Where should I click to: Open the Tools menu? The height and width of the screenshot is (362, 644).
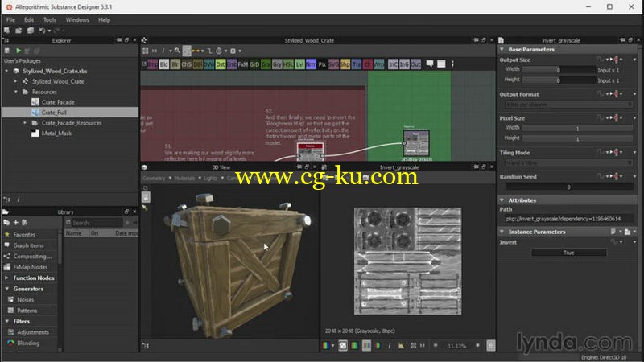click(x=49, y=19)
